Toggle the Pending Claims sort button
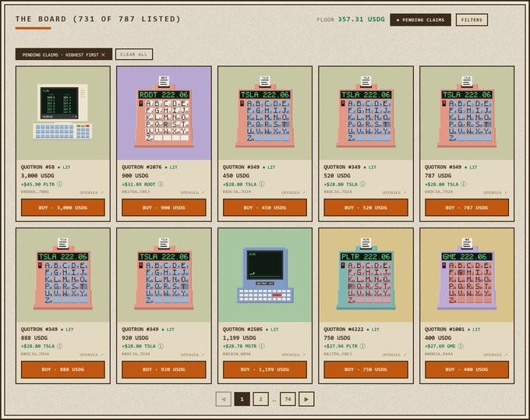Image resolution: width=530 pixels, height=420 pixels. [420, 20]
